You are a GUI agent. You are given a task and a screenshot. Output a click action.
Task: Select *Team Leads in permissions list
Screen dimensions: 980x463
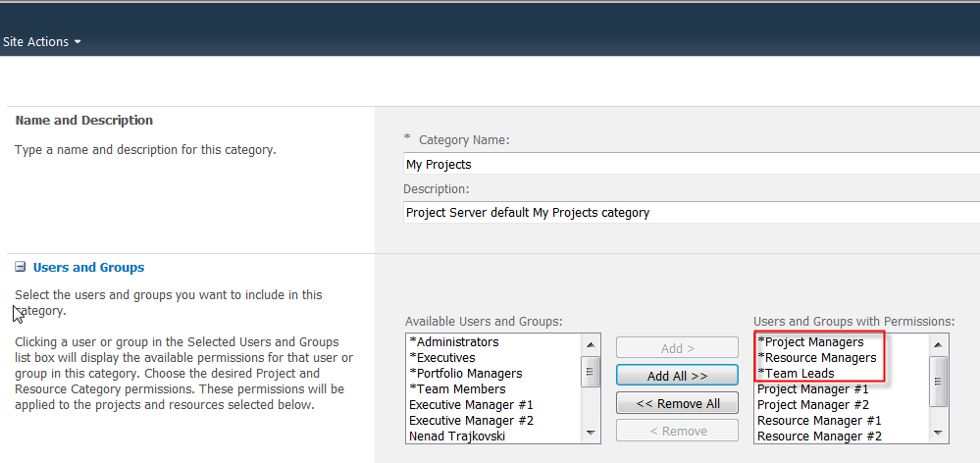point(796,374)
